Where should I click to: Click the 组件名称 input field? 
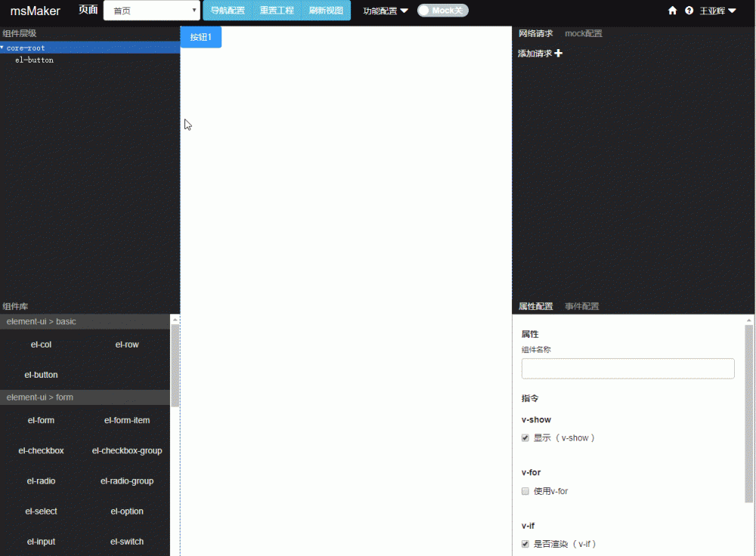tap(627, 369)
